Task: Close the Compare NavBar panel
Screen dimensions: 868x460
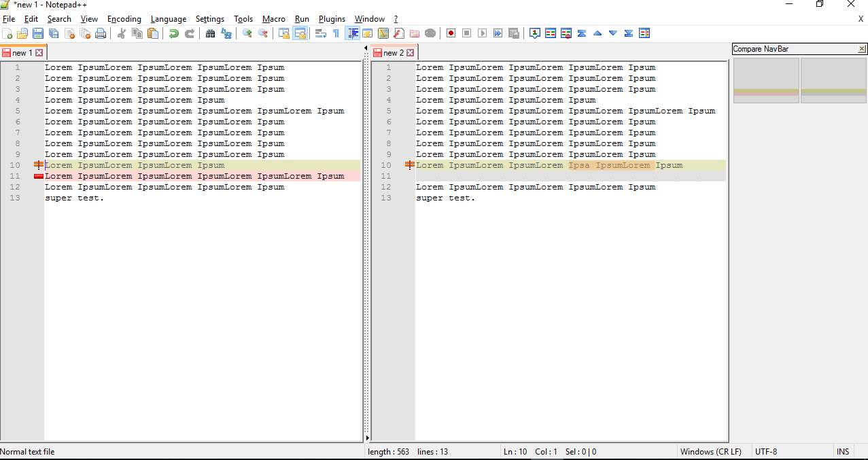Action: (862, 48)
